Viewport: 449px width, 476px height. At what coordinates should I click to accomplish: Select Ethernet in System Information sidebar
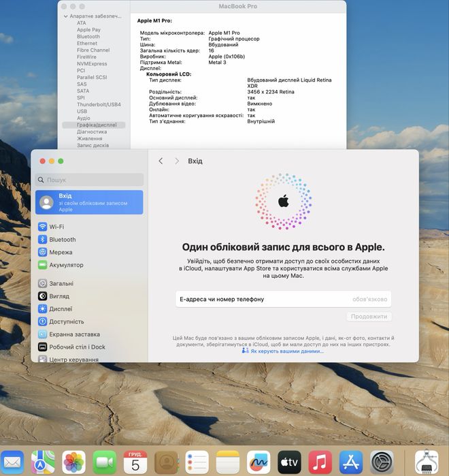pyautogui.click(x=87, y=43)
